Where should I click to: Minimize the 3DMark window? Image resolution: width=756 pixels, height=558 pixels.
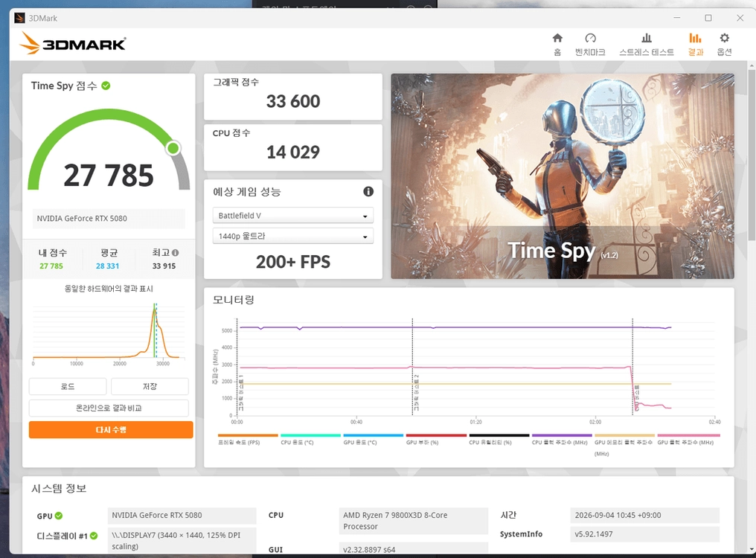[677, 18]
